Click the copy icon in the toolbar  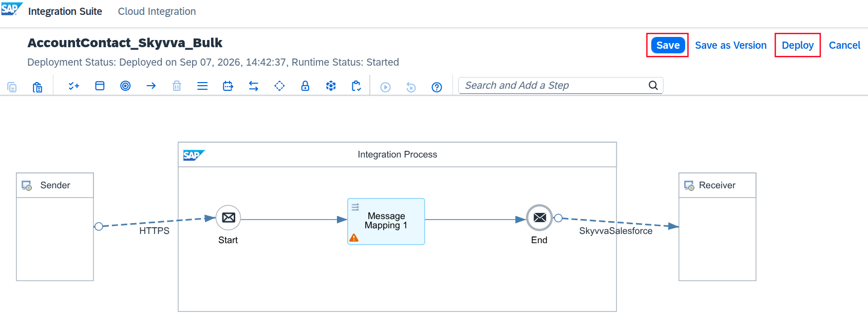coord(12,87)
